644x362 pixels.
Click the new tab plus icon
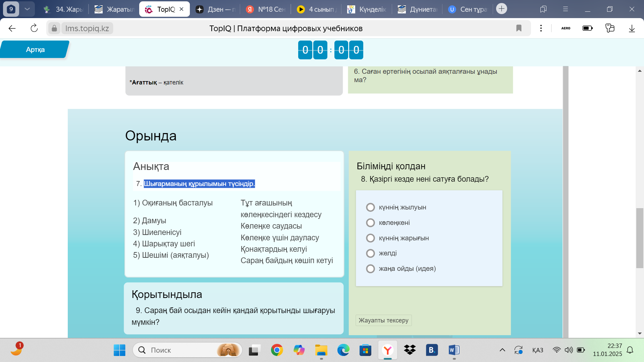501,9
